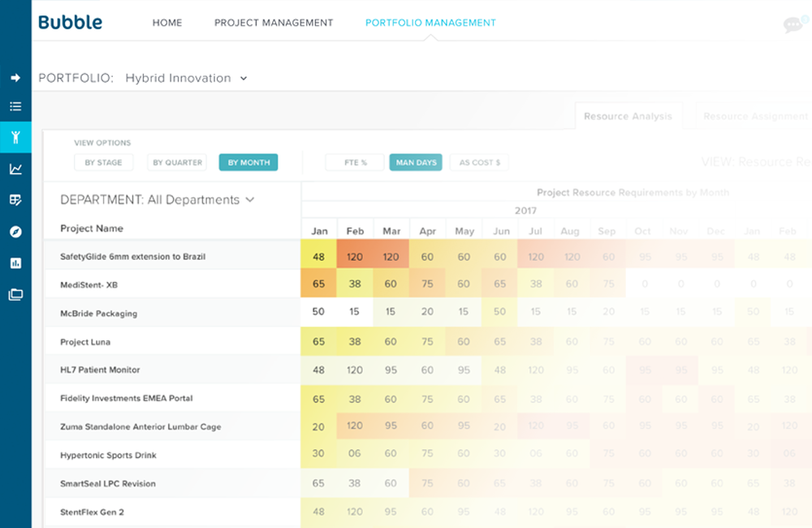
Task: Click the 2017 year header
Action: coord(525,211)
